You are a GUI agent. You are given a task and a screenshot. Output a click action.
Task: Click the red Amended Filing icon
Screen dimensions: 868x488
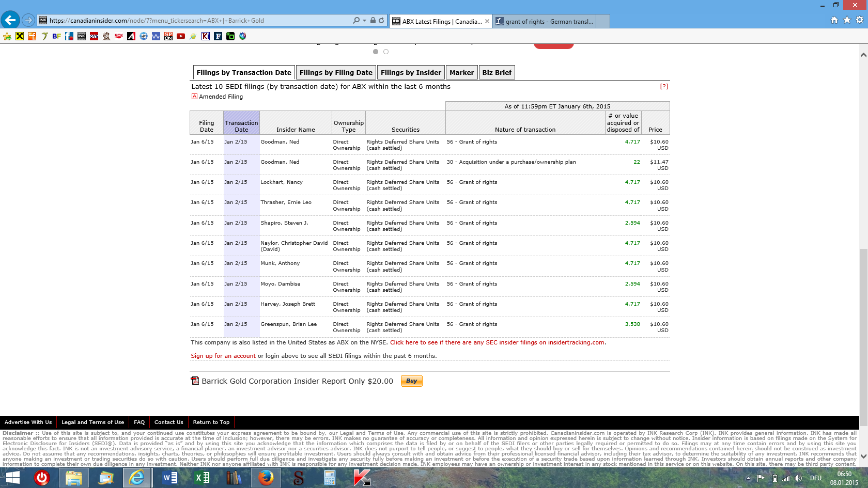click(194, 97)
